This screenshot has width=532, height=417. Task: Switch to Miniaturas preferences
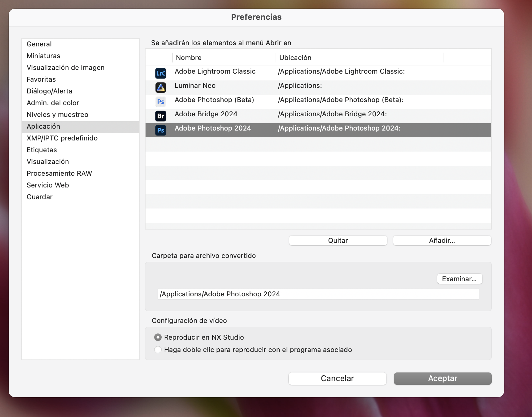(81, 56)
